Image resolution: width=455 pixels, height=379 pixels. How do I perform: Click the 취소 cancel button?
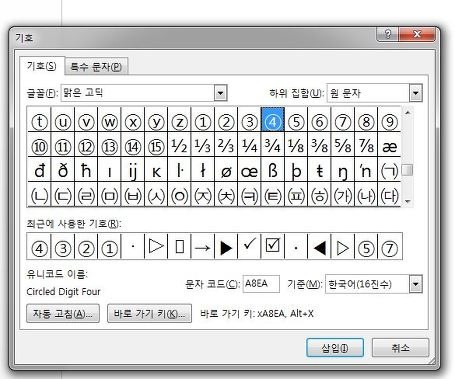[x=400, y=348]
